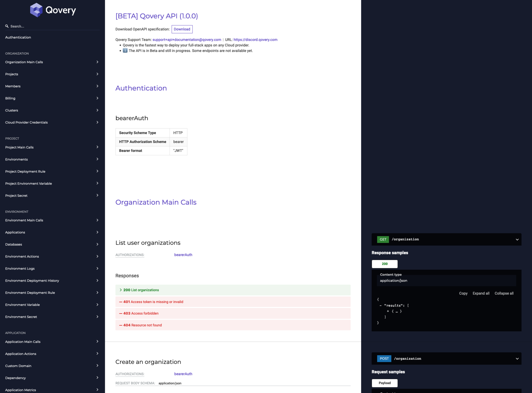Click the [BETA] Qovery API title
Image resolution: width=532 pixels, height=393 pixels.
[157, 16]
